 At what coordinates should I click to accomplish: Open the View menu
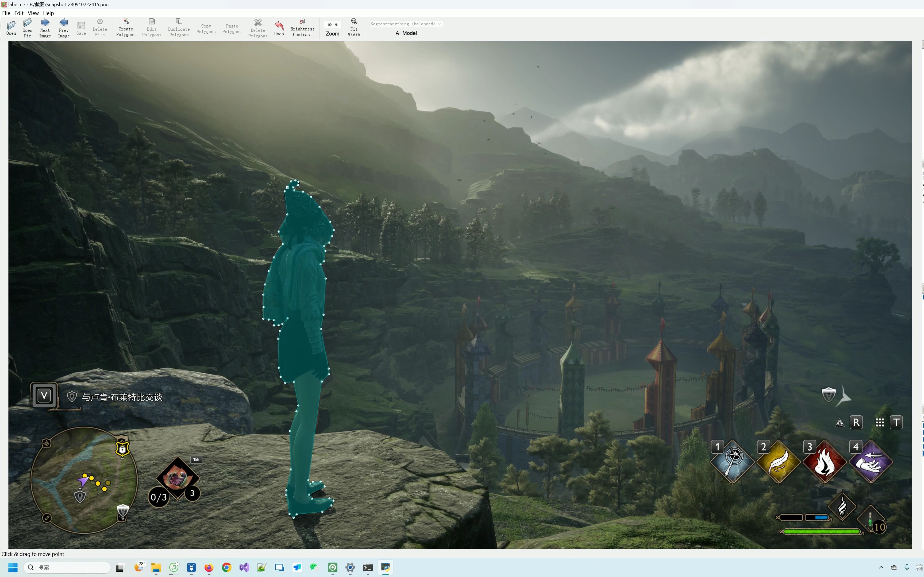click(x=33, y=12)
